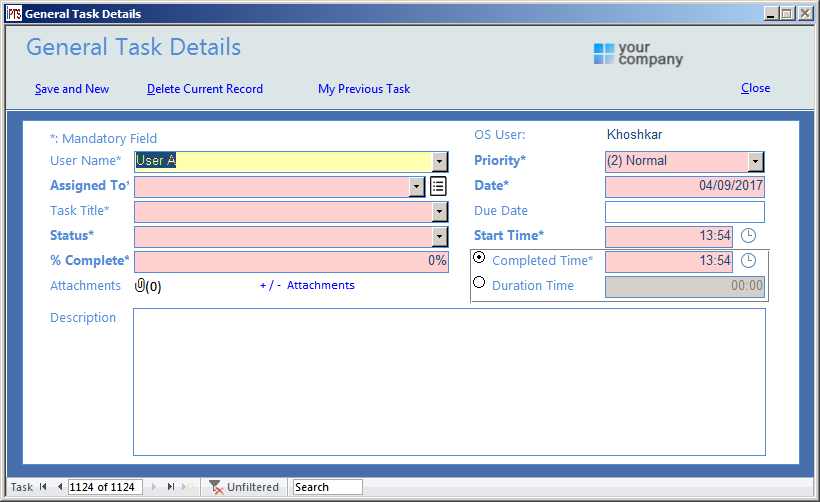Image resolution: width=820 pixels, height=502 pixels.
Task: Open the Assigned To list selector icon
Action: pos(438,186)
